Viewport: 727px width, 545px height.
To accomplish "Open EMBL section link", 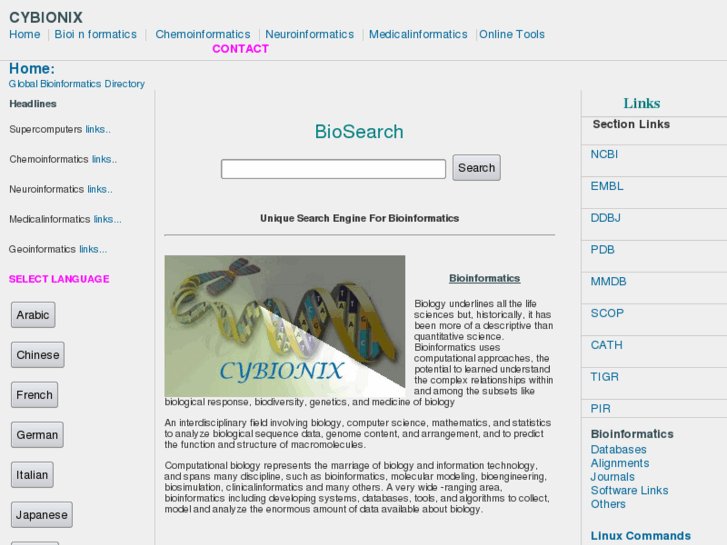I will tap(606, 186).
